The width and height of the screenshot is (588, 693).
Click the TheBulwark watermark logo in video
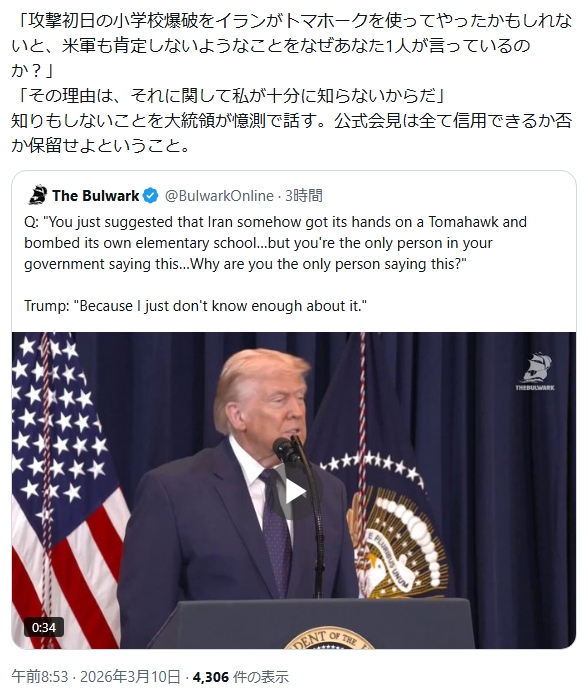pos(535,372)
